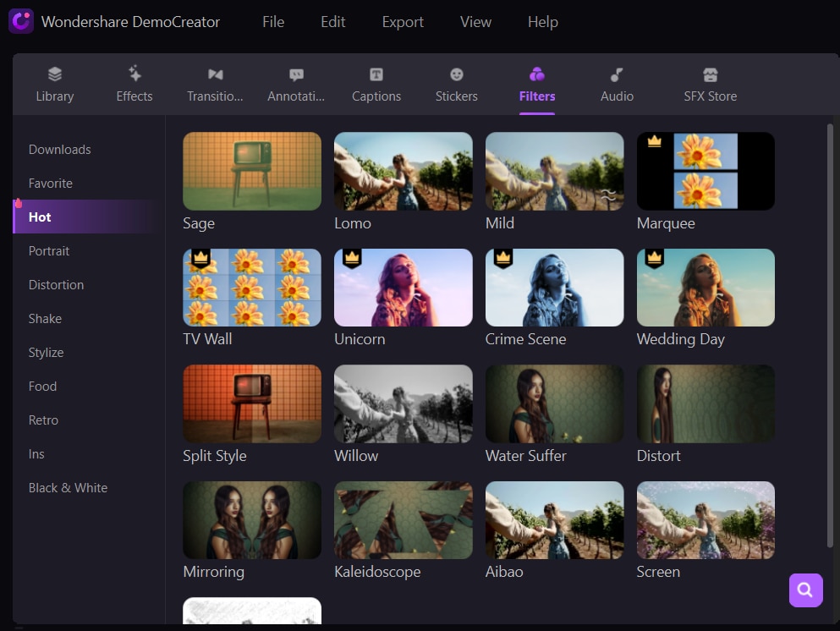Open the Effects sparkle icon tab
This screenshot has height=631, width=840.
tap(135, 74)
